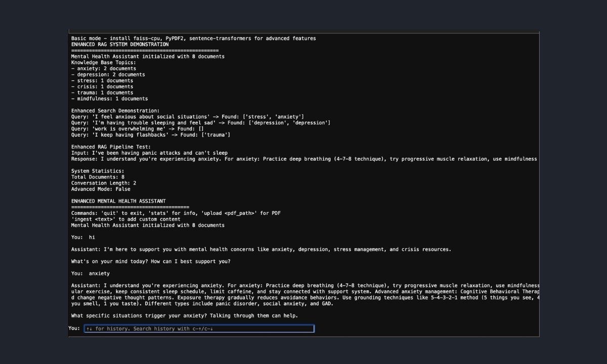
Task: Select the 'anxiety: 2 documents' topic line
Action: pos(104,69)
